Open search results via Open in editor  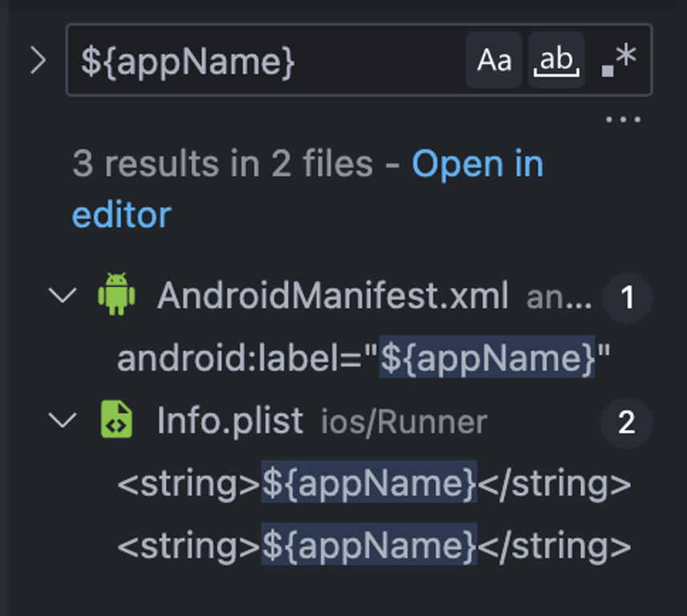307,189
